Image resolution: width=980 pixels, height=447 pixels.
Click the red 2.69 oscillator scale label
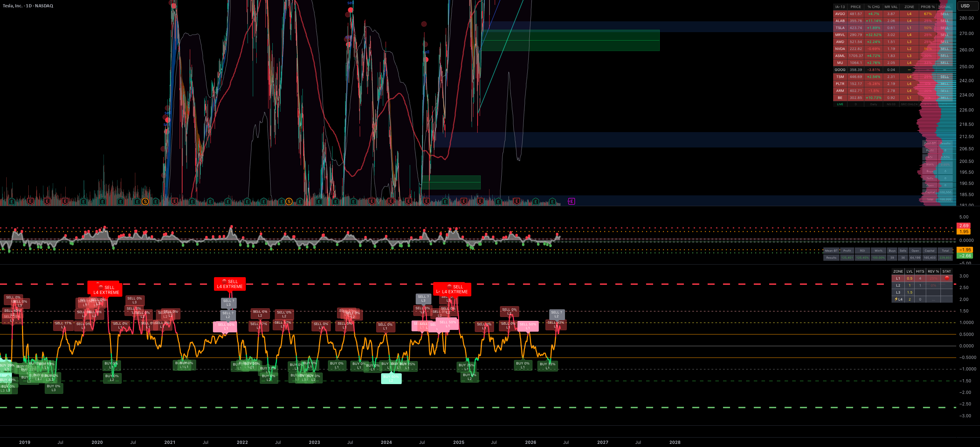(x=964, y=225)
